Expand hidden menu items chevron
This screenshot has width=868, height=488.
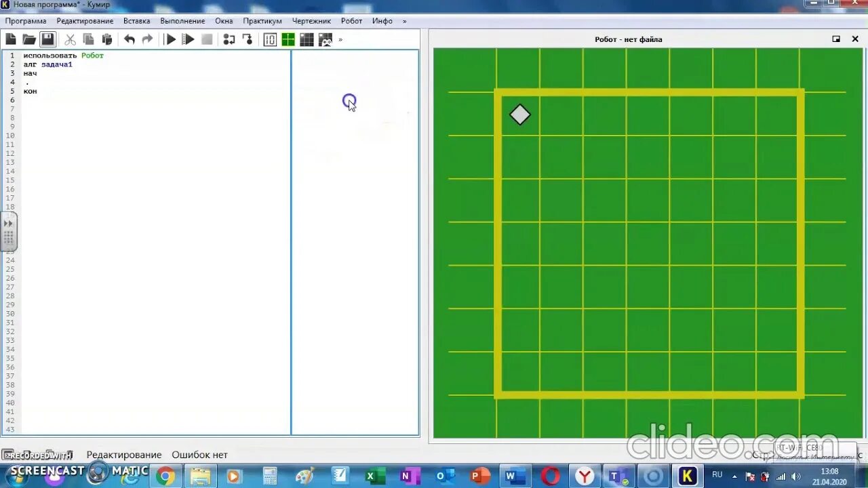coord(405,21)
